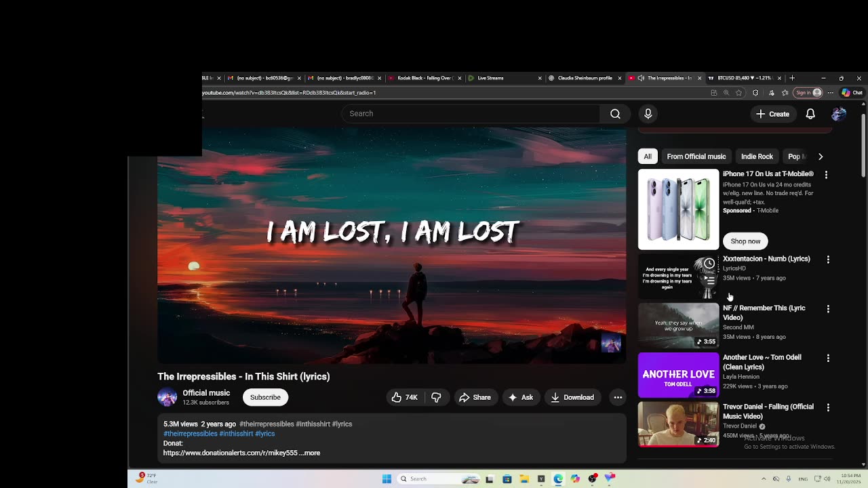Viewport: 868px width, 488px height.
Task: Open Trevor Daniel Falling thumbnail
Action: (678, 424)
